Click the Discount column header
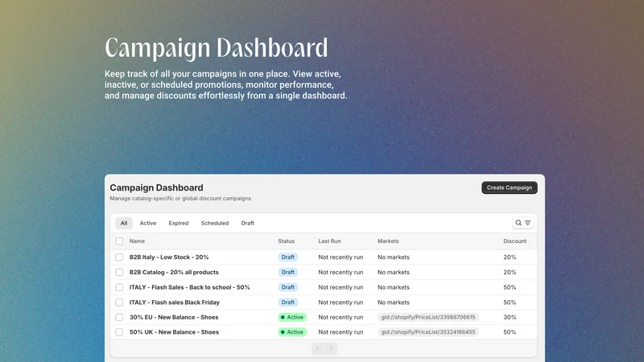Screen dimensions: 644x362 click(x=514, y=241)
